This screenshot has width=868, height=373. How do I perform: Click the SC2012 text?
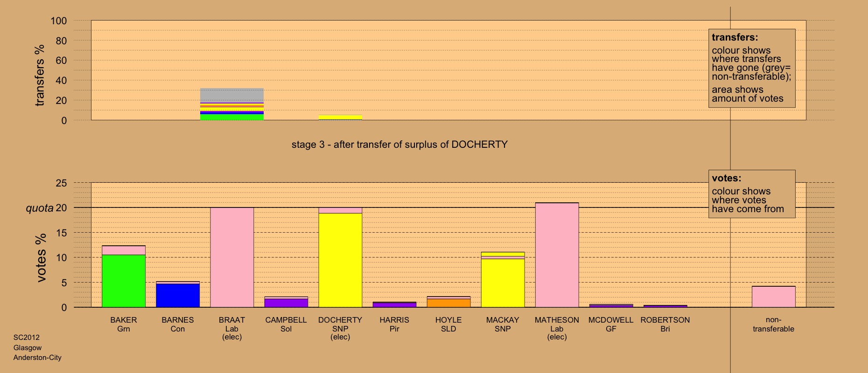pos(27,338)
